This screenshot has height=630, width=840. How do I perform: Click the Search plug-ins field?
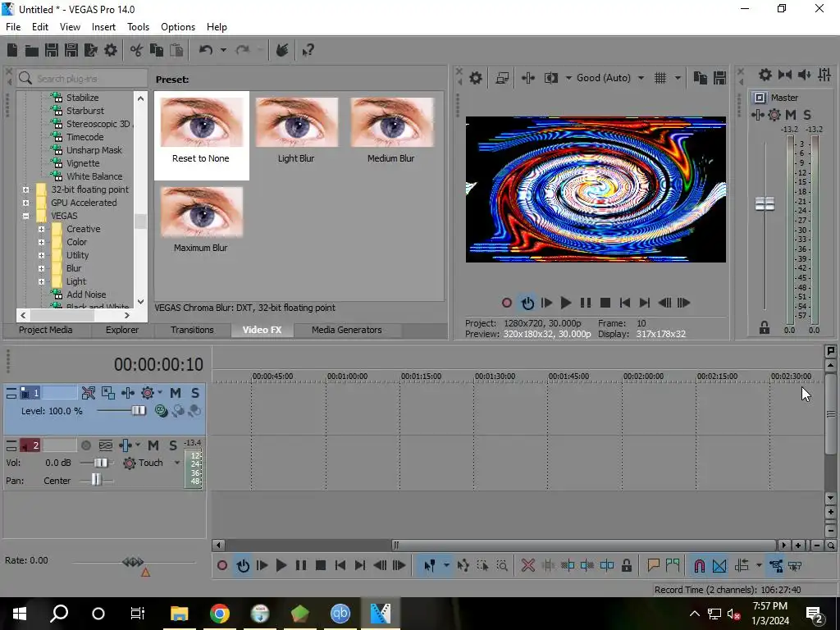tap(82, 79)
